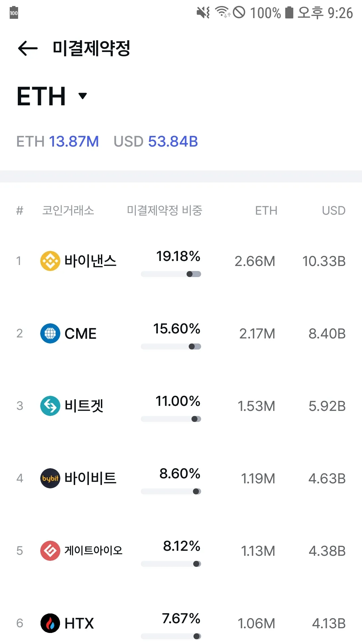Viewport: 362px width, 644px height.
Task: Tap the CME globe logo
Action: [x=50, y=333]
